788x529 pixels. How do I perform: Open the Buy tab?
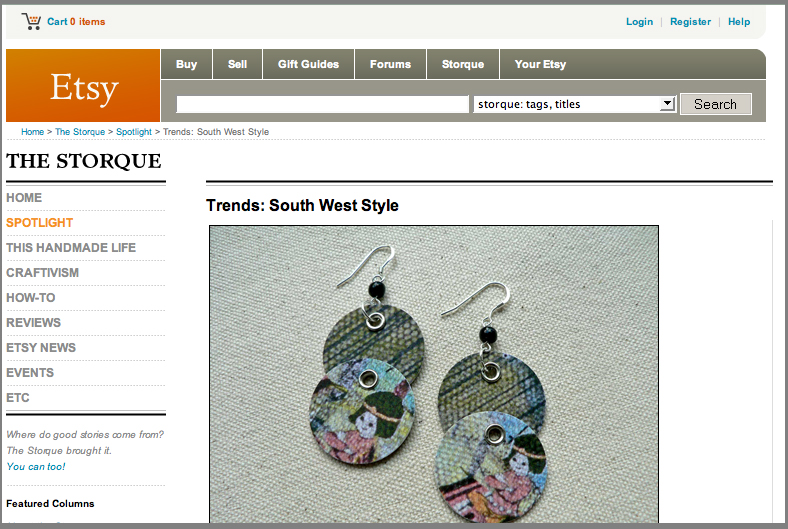186,64
